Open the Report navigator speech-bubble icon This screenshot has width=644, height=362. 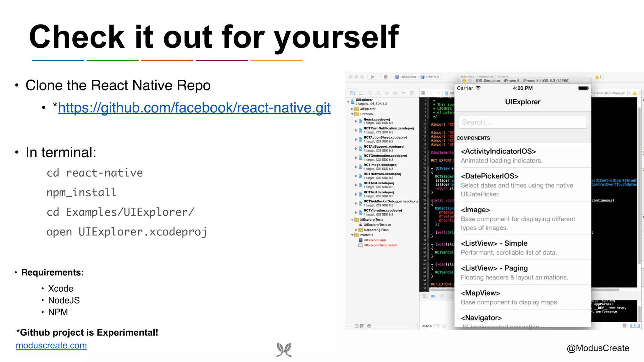[x=412, y=93]
